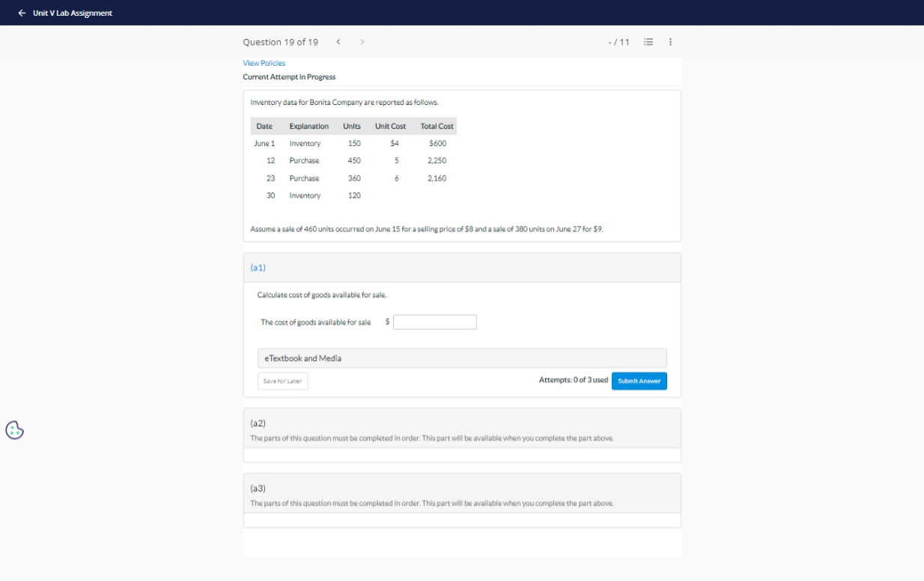Click the Save for Later button
The image size is (924, 581).
click(282, 381)
